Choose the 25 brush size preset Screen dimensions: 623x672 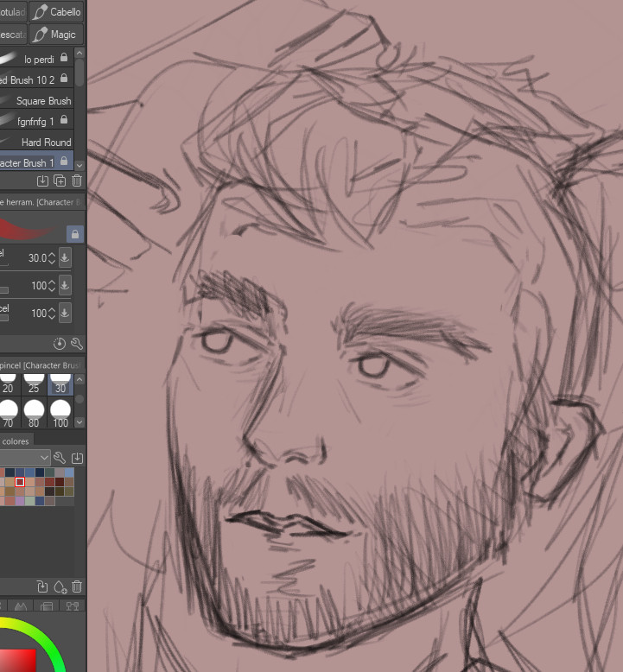[x=34, y=384]
